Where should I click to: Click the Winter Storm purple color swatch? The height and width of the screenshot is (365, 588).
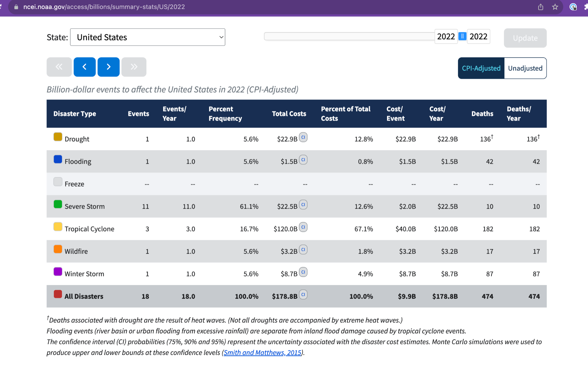click(58, 272)
